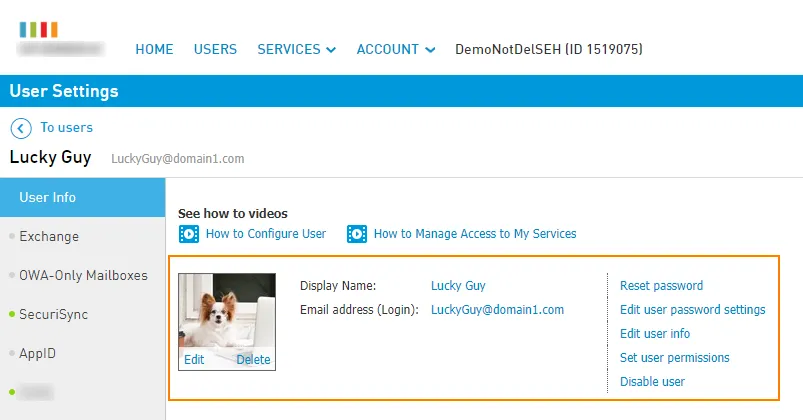Screen dimensions: 803x420
Task: Click gray LuckyGuy@domain1.com beside heading
Action: 178,159
